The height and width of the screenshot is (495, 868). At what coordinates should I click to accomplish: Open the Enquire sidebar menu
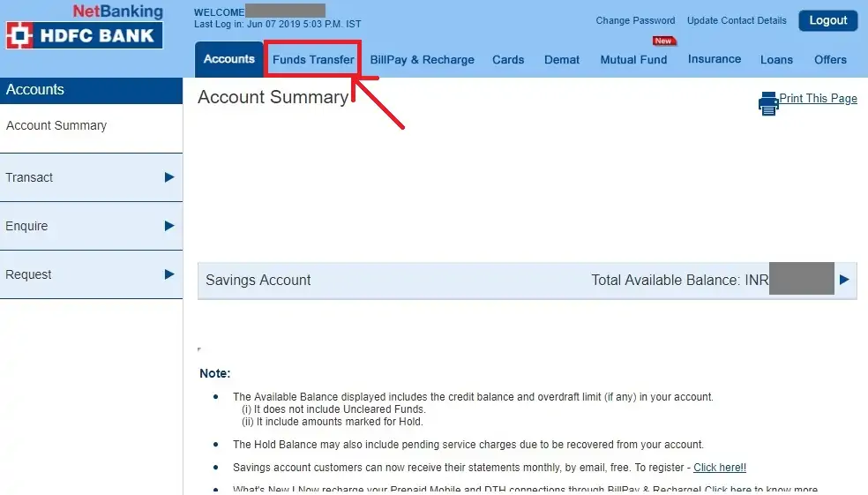coord(92,226)
